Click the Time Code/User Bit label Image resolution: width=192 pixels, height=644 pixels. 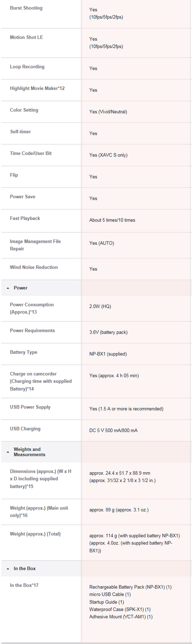click(x=31, y=153)
